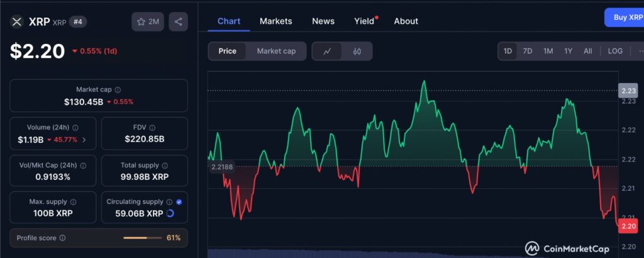Select the All time range
644x258 pixels.
(x=588, y=52)
